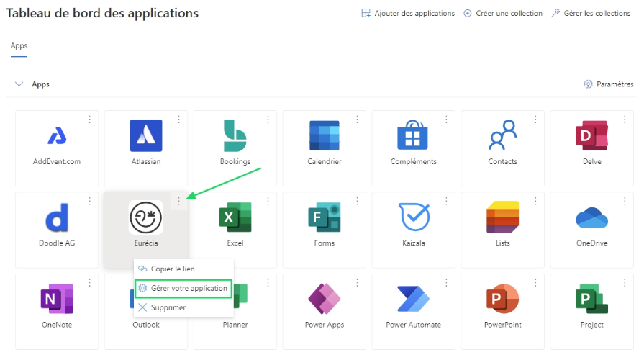Open the more options menu on Planner tile
This screenshot has height=360, width=644.
(x=268, y=283)
